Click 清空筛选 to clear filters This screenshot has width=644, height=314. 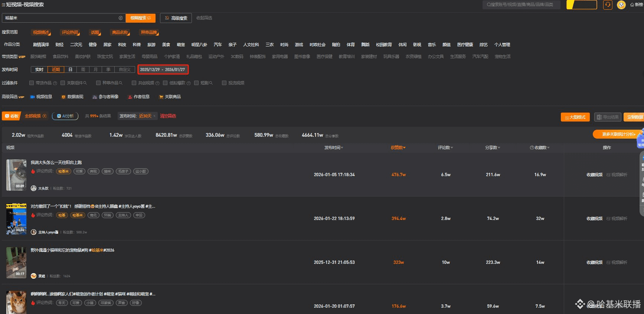tap(168, 116)
